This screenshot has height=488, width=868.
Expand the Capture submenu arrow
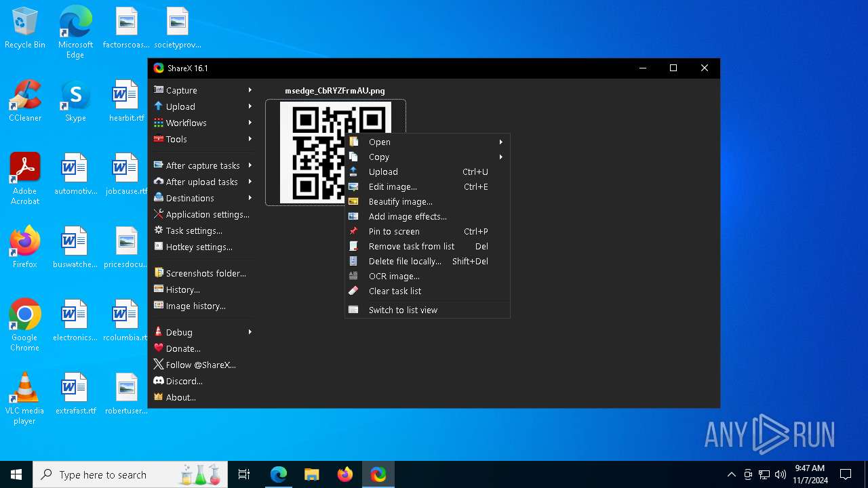pos(250,90)
